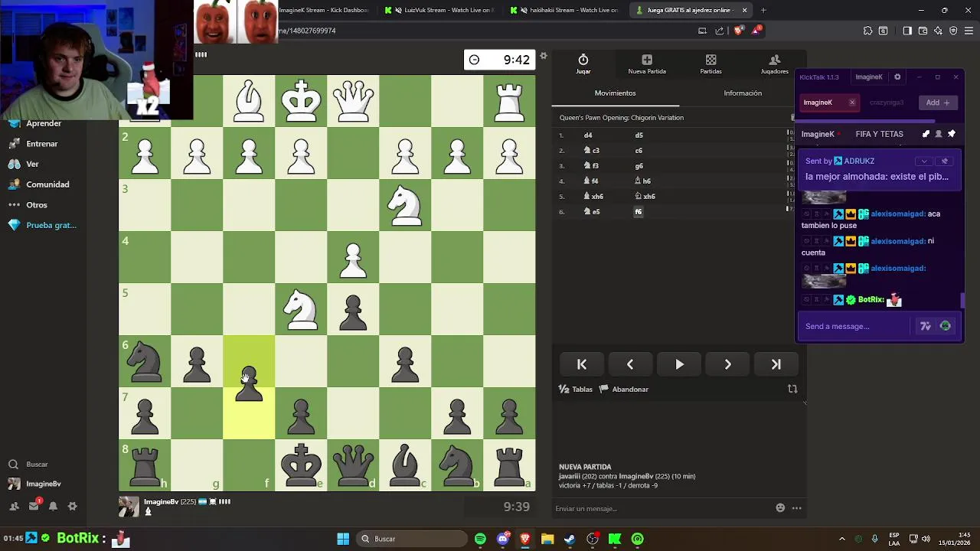Offer a draw with Tablas

(x=576, y=389)
